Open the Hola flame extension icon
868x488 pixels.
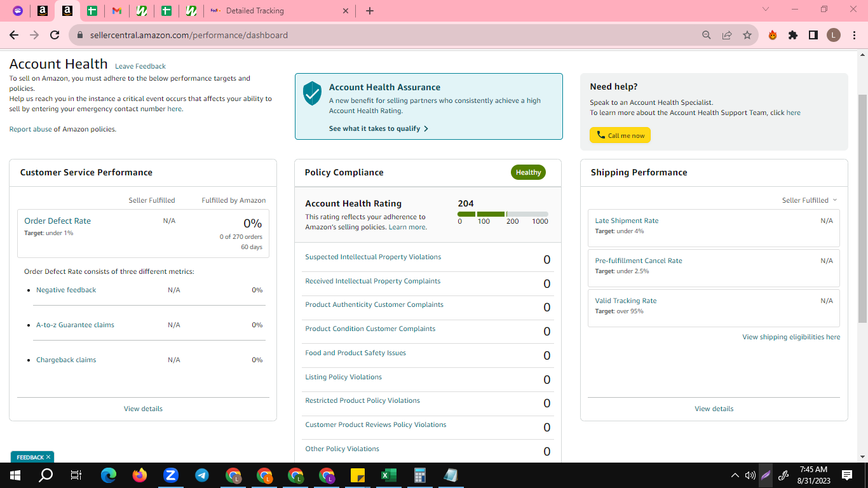(x=773, y=36)
